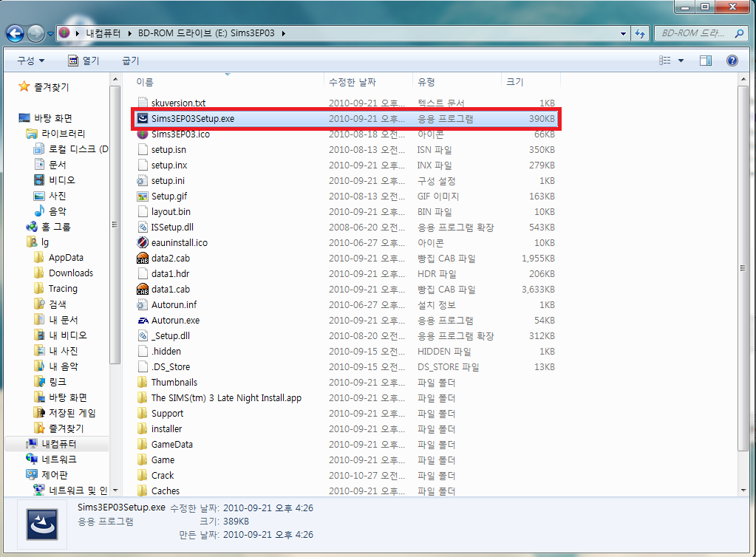Click the Autorun.exe EA logo icon
The image size is (756, 557).
(x=143, y=321)
